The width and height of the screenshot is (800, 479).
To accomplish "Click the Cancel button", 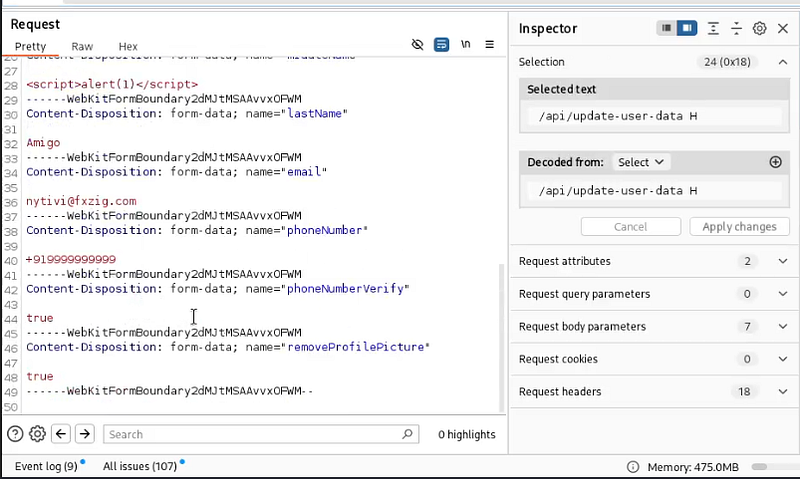I will [631, 226].
